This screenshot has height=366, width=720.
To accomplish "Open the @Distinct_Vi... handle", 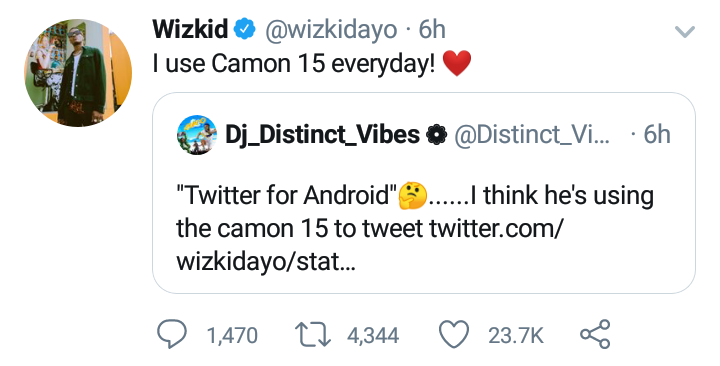I will 532,135.
